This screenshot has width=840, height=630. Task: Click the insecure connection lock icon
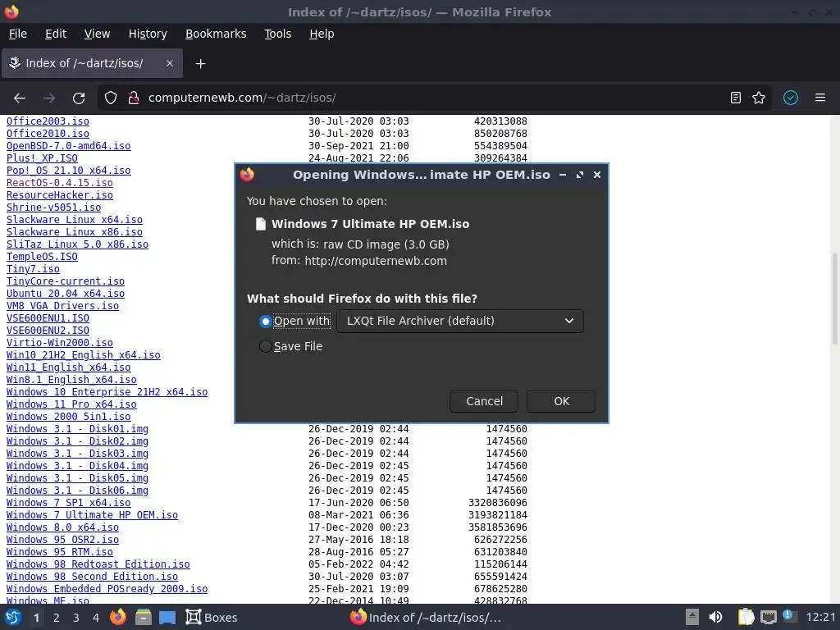[133, 98]
